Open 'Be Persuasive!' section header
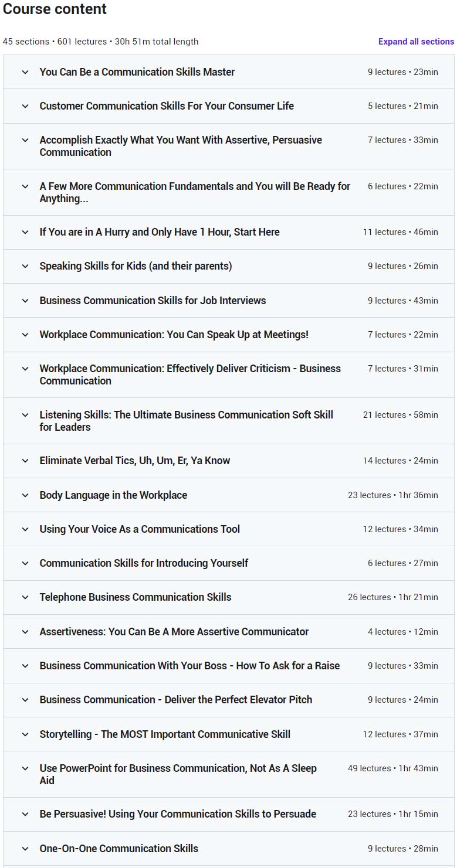 [x=178, y=814]
